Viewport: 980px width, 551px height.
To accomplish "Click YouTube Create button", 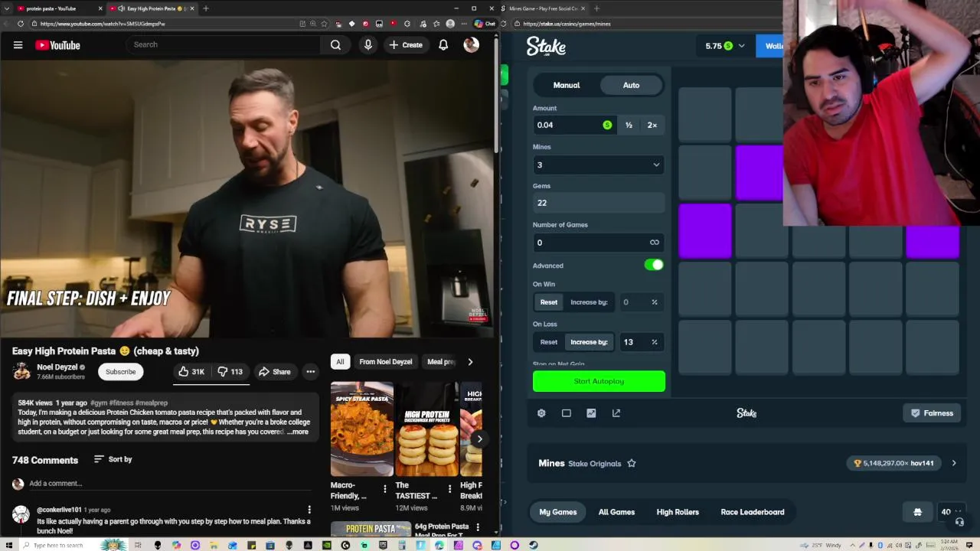I will pos(406,45).
